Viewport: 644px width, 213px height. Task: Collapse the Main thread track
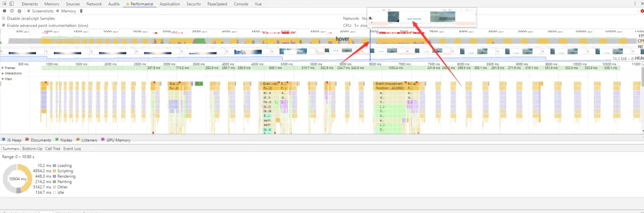pos(3,79)
